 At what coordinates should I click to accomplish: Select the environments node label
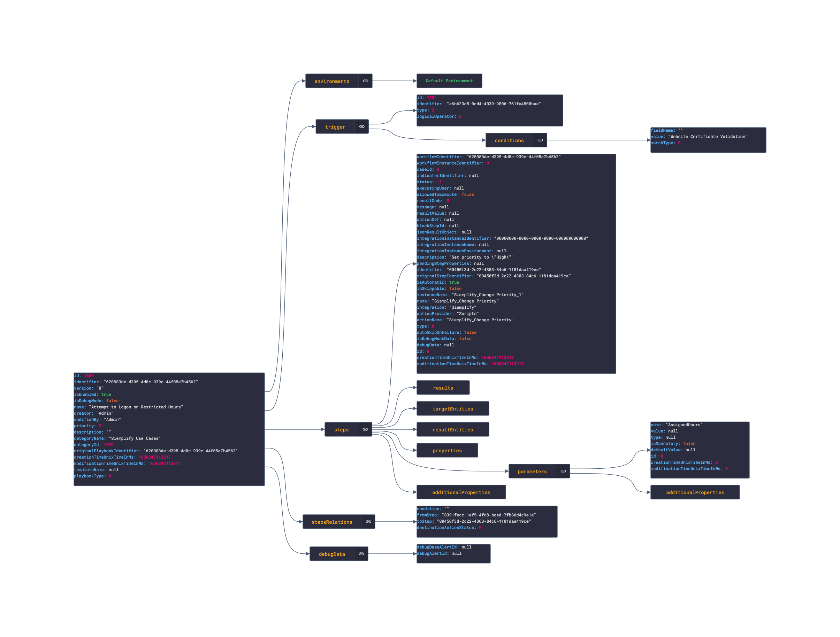[x=331, y=81]
